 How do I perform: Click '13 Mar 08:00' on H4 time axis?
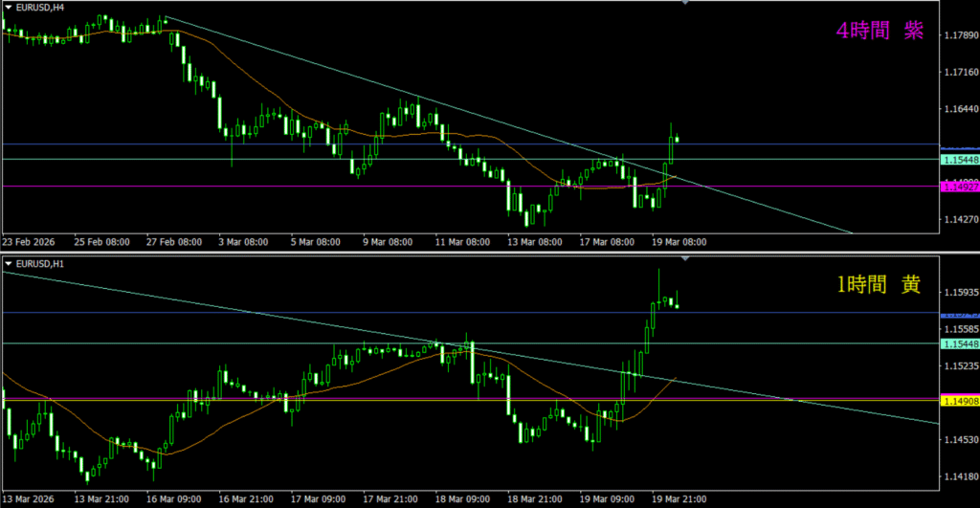tap(535, 242)
